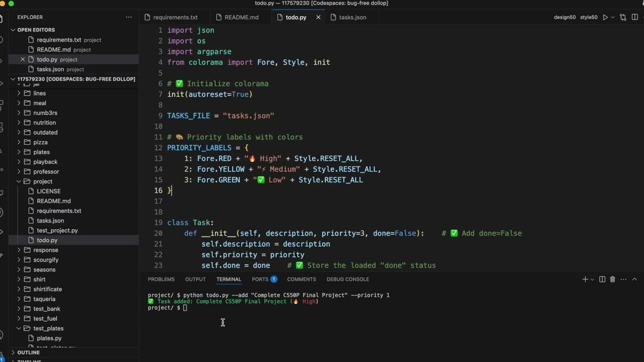This screenshot has height=362, width=644.
Task: Split the editor right
Action: pyautogui.click(x=634, y=17)
